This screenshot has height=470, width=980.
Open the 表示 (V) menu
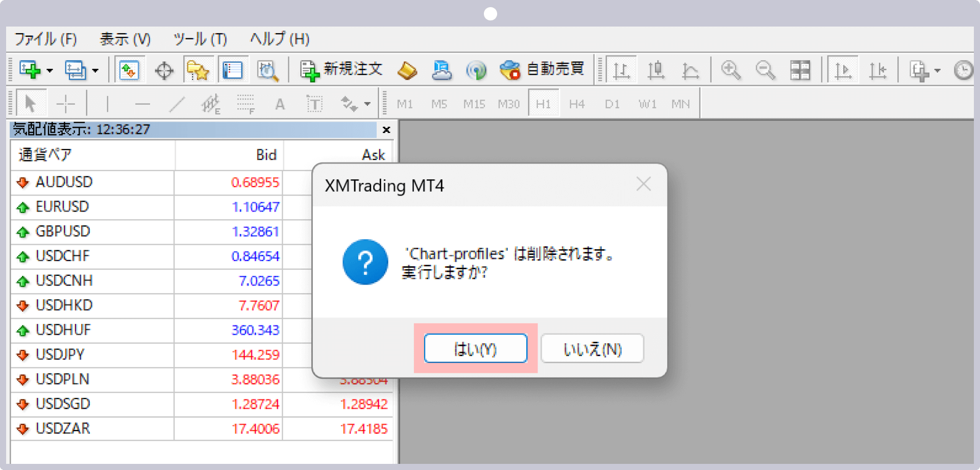pos(125,39)
